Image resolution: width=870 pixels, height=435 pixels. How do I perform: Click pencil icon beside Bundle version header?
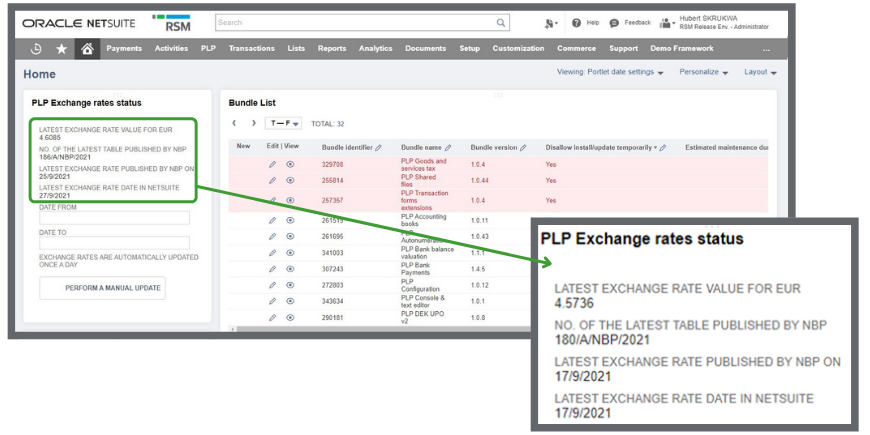pyautogui.click(x=523, y=148)
